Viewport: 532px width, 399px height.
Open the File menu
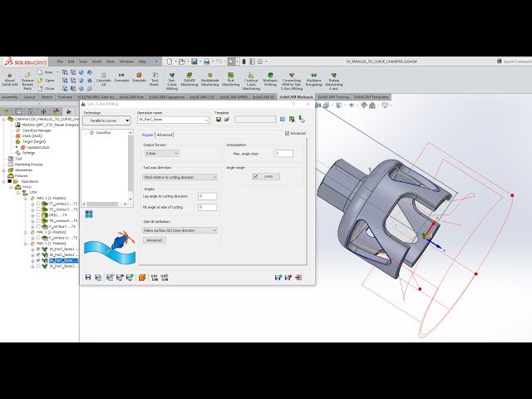pos(60,62)
